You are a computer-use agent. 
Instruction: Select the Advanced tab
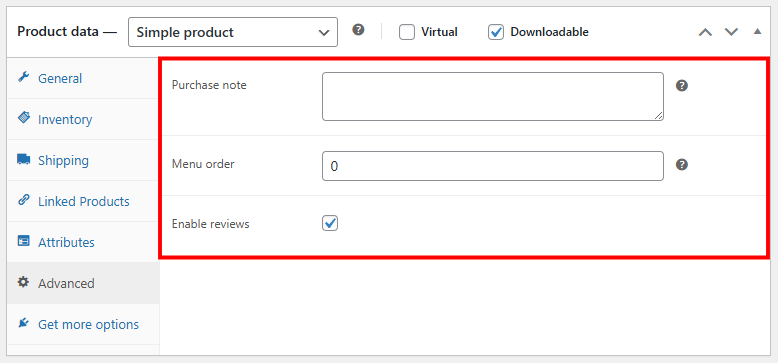pyautogui.click(x=83, y=283)
